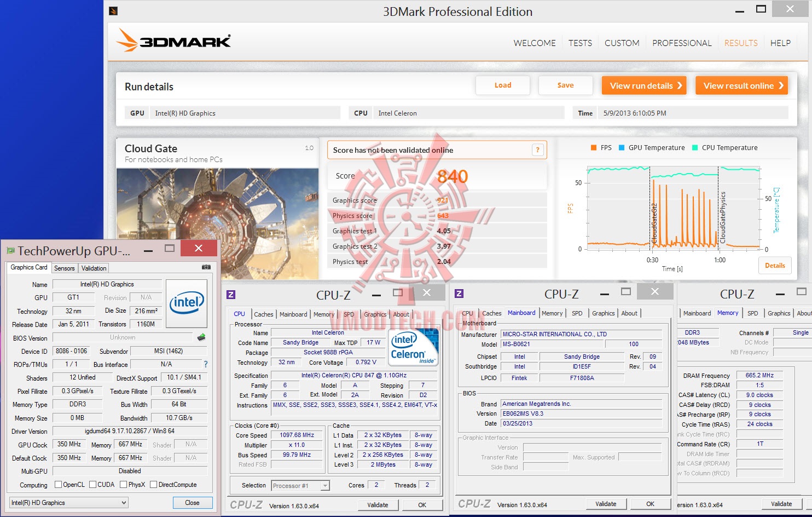Maximize the TechPowerUp GPU-Z window
The width and height of the screenshot is (812, 517).
170,249
